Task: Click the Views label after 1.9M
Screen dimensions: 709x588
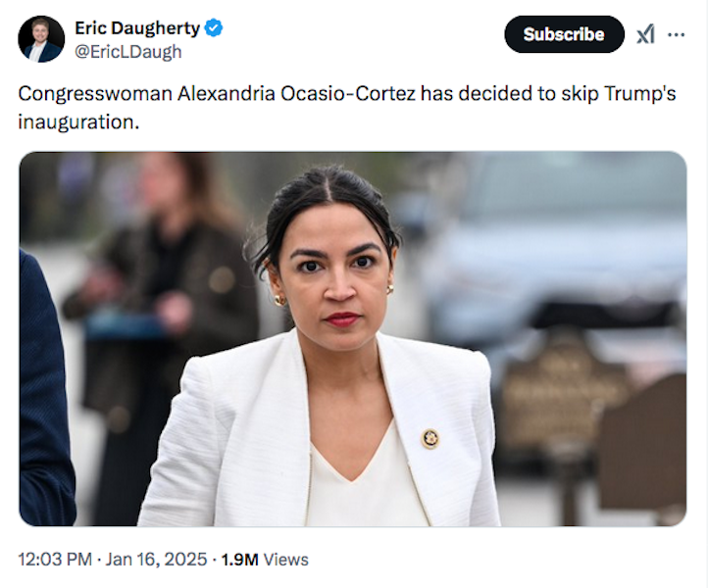Action: tap(285, 560)
